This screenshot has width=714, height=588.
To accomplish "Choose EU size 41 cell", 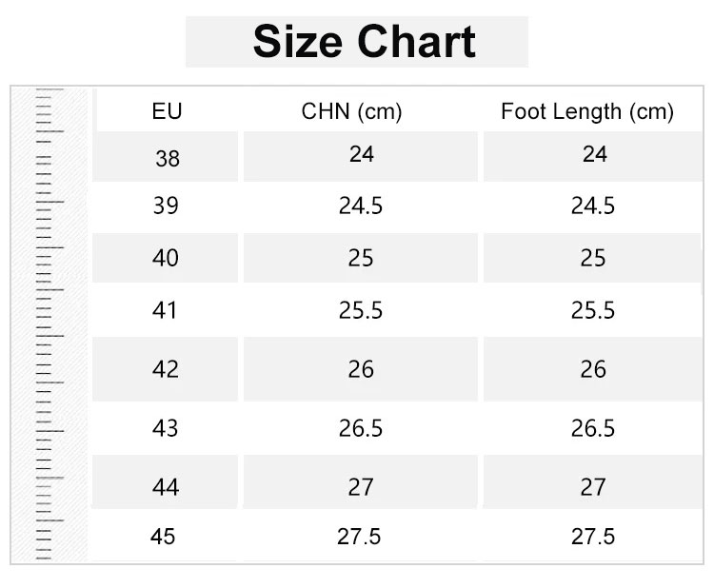I will pos(166,310).
